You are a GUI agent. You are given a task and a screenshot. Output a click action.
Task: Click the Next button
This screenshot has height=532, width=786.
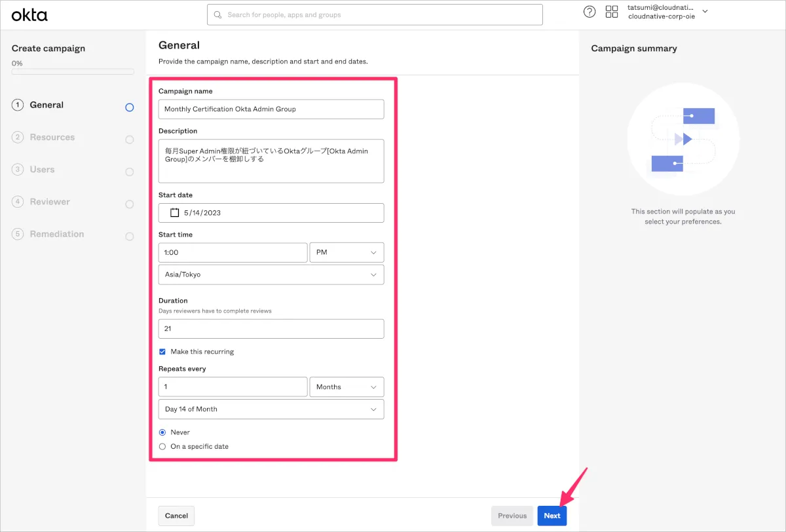coord(552,516)
